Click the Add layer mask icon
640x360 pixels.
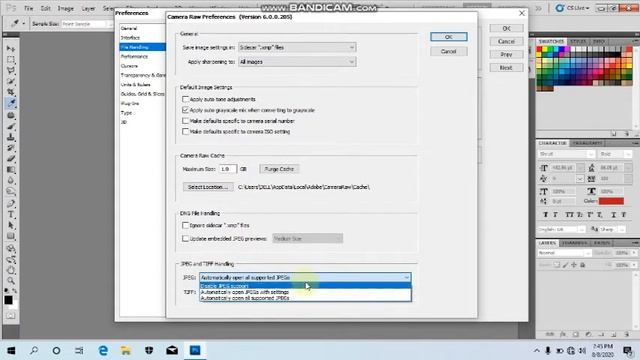coord(575,334)
